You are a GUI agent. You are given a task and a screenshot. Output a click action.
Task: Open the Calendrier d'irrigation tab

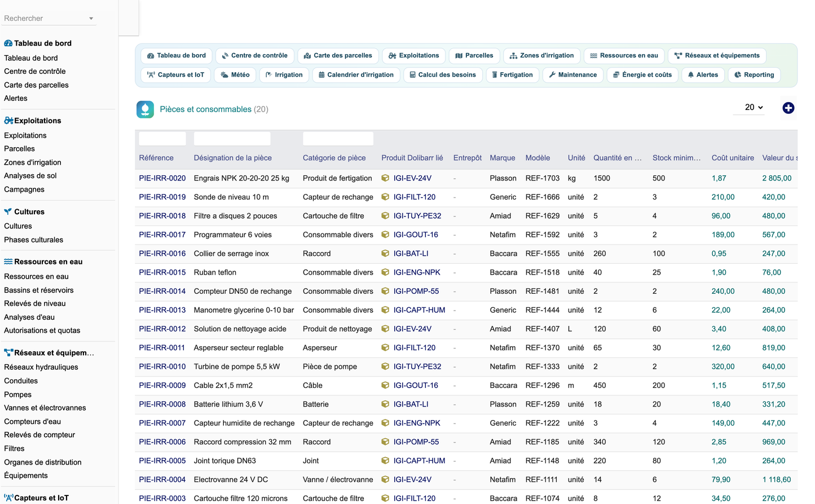click(x=356, y=75)
